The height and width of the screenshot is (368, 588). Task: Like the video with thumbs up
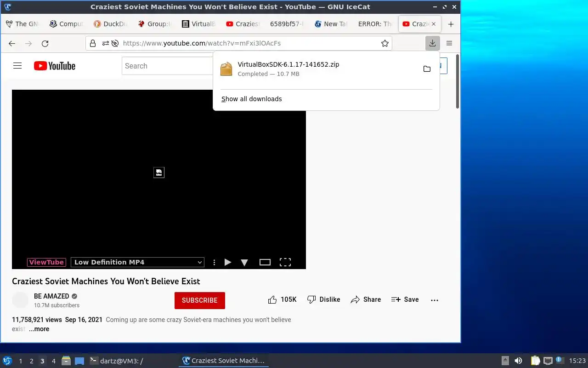tap(282, 300)
